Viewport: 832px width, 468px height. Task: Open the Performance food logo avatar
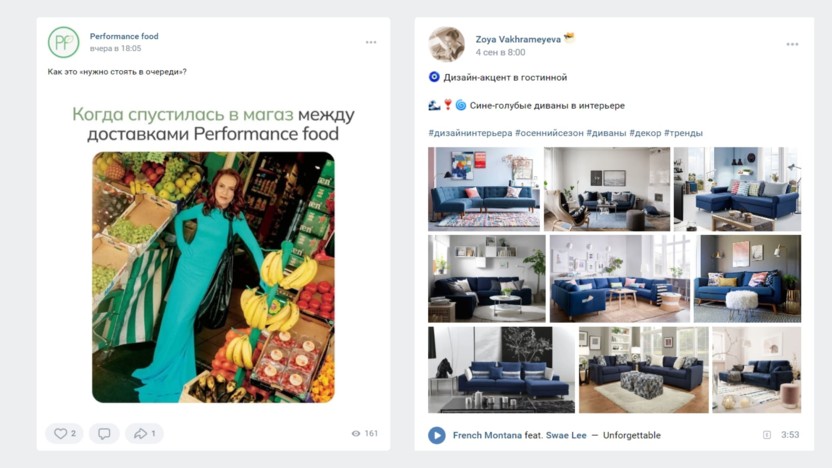coord(63,42)
